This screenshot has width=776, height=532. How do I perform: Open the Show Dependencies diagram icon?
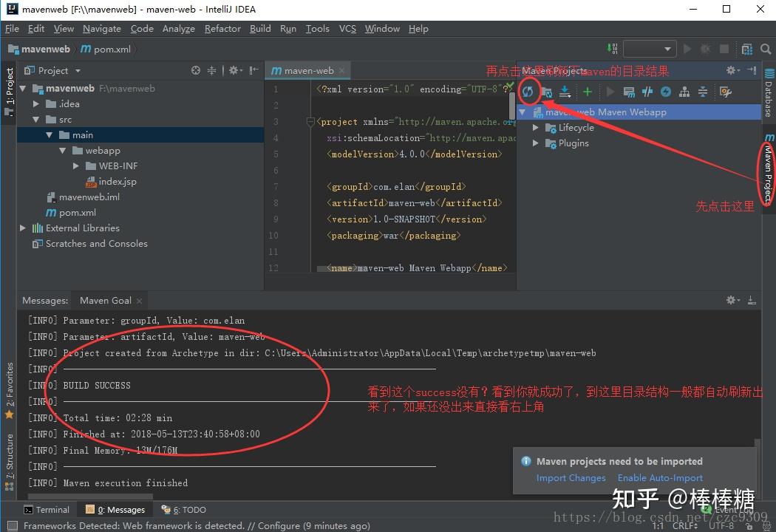684,92
